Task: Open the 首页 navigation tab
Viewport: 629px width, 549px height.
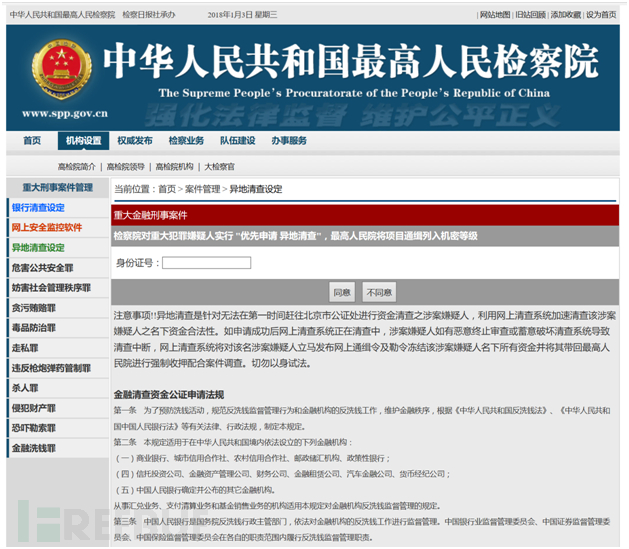Action: tap(32, 141)
